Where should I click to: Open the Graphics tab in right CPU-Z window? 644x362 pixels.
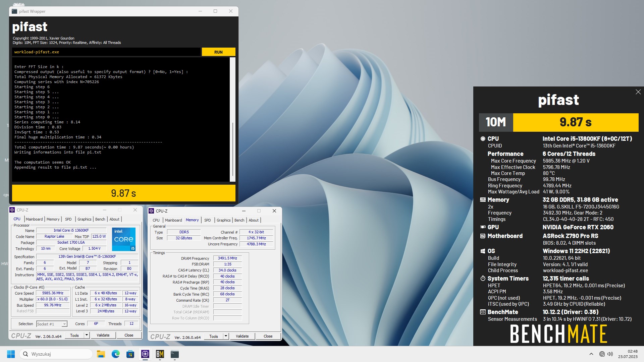click(x=224, y=220)
